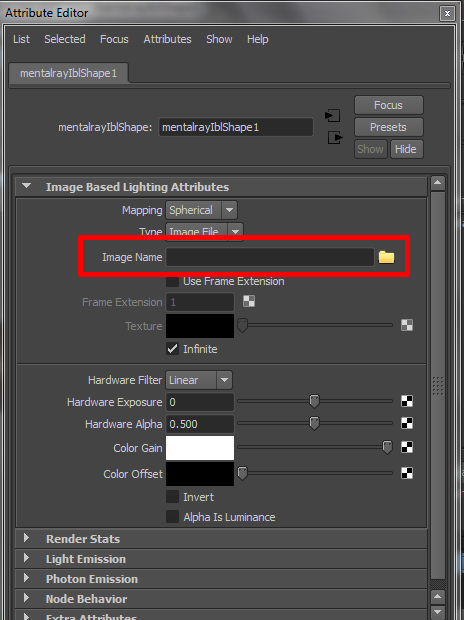Close the Attribute Editor window
Viewport: 464px width, 620px height.
tap(447, 13)
